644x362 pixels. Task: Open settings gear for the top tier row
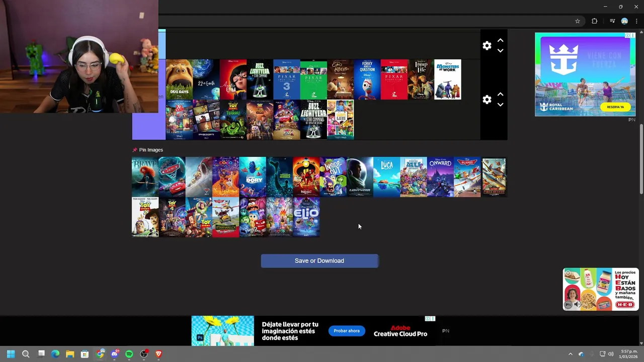pos(487,46)
